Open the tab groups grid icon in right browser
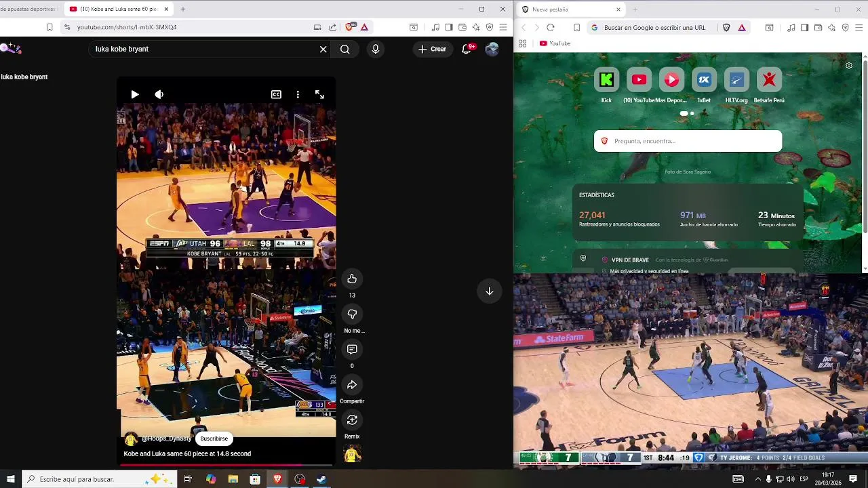Viewport: 868px width, 488px height. click(522, 43)
